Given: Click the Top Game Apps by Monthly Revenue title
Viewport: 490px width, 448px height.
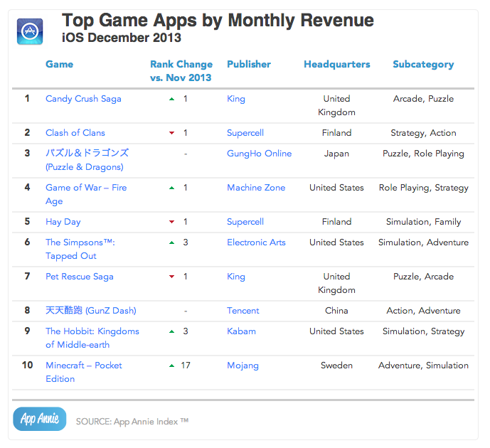Looking at the screenshot, I should click(x=218, y=21).
